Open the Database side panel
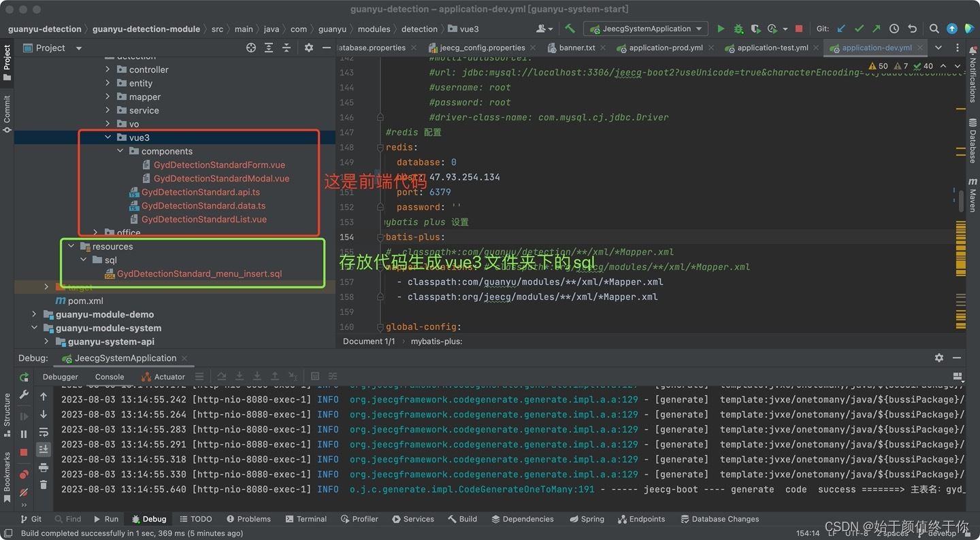980x540 pixels. click(x=973, y=141)
